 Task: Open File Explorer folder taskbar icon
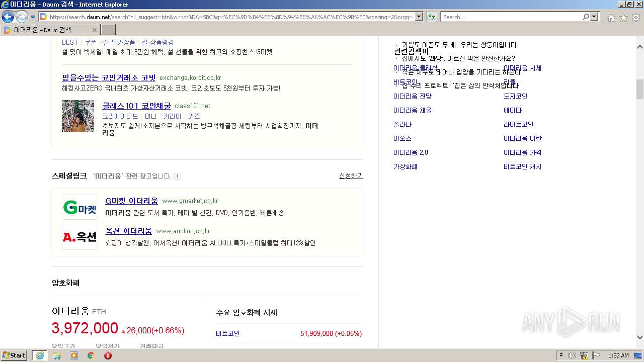57,355
